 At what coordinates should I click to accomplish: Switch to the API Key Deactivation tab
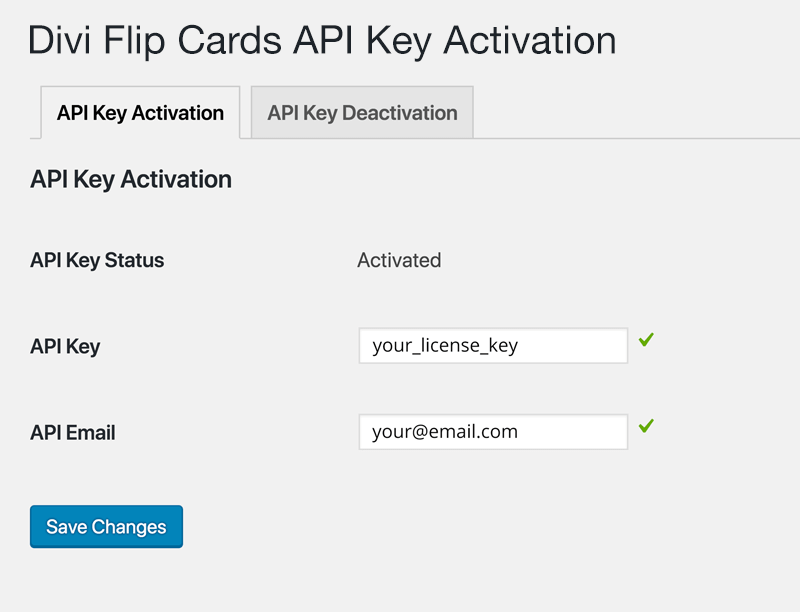point(362,113)
